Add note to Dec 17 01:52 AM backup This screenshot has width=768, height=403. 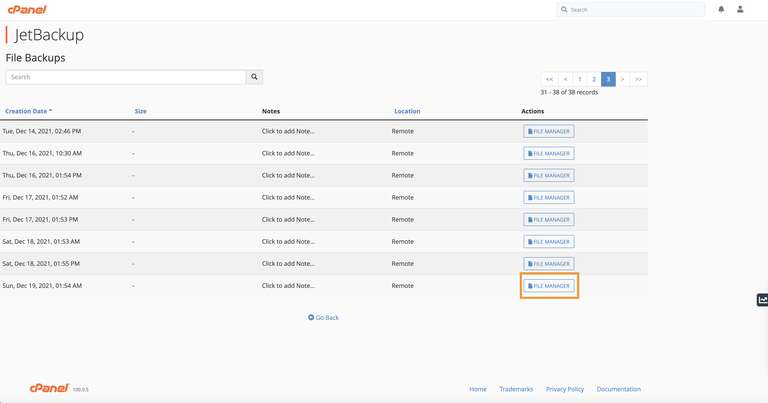point(288,197)
